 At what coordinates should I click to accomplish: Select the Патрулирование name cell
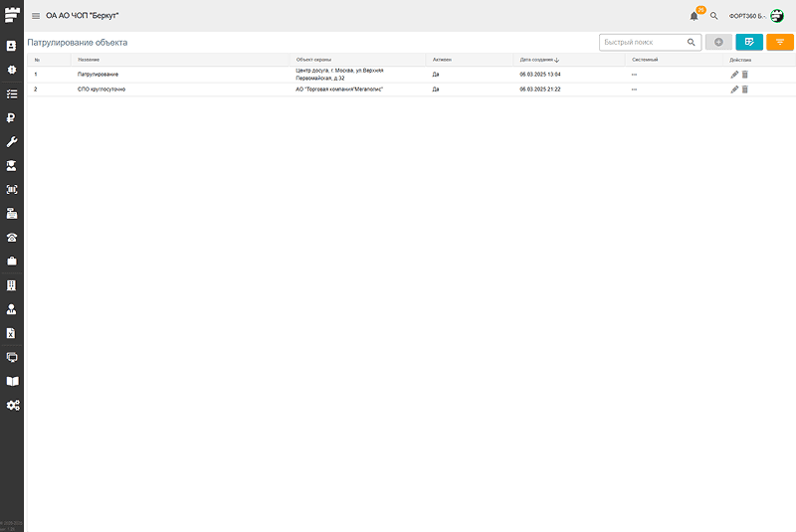point(98,75)
